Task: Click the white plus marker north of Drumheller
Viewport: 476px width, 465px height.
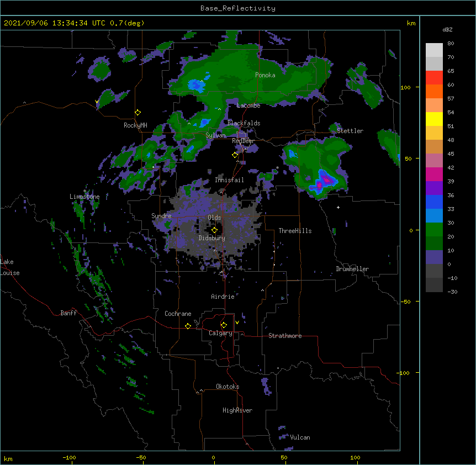Action: 338,207
